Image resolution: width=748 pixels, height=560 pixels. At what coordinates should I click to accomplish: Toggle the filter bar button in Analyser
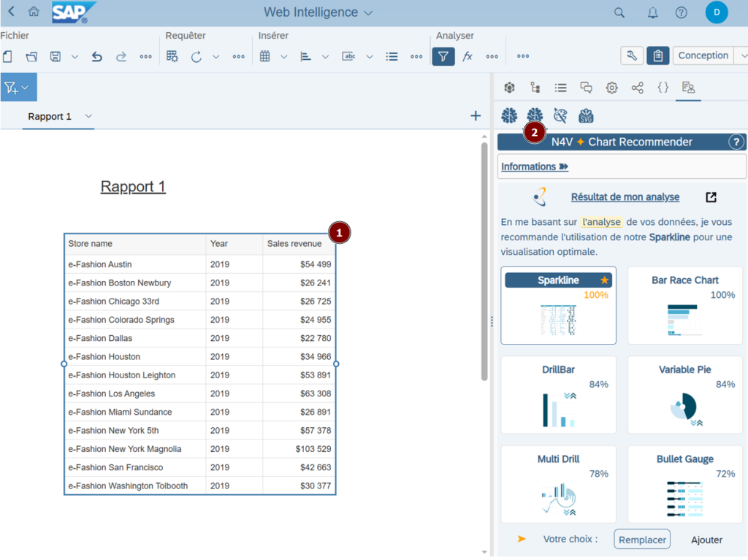click(x=443, y=56)
